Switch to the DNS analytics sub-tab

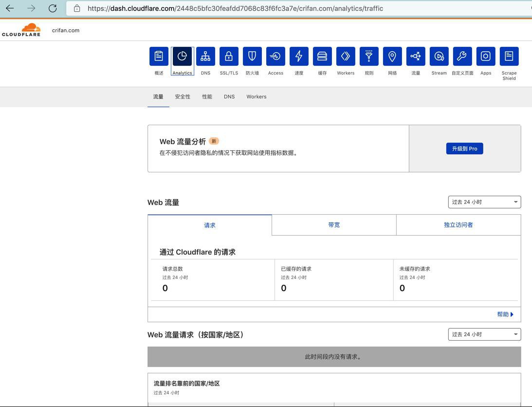229,97
